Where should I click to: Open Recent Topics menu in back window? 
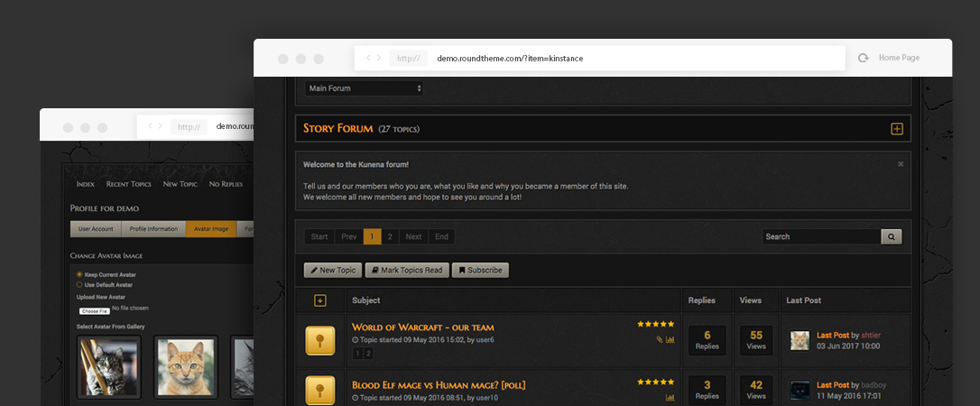[129, 184]
